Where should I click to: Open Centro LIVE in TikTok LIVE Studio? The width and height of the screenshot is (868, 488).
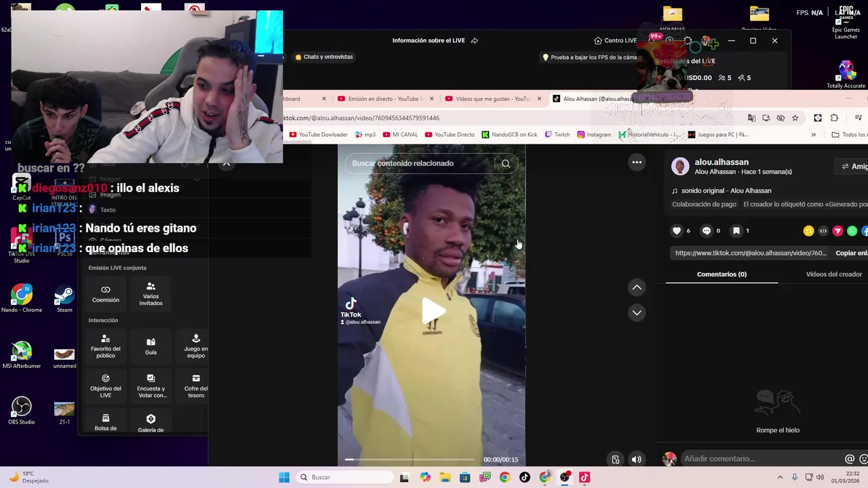[x=615, y=41]
